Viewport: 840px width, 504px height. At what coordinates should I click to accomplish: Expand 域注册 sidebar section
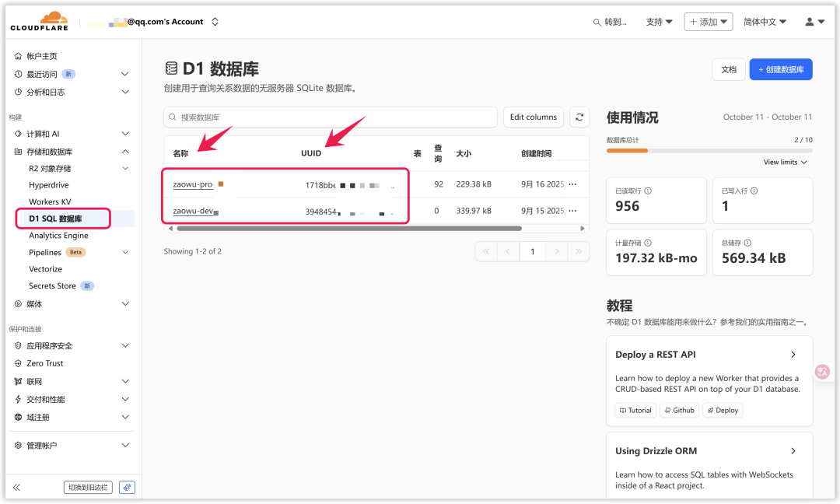124,417
